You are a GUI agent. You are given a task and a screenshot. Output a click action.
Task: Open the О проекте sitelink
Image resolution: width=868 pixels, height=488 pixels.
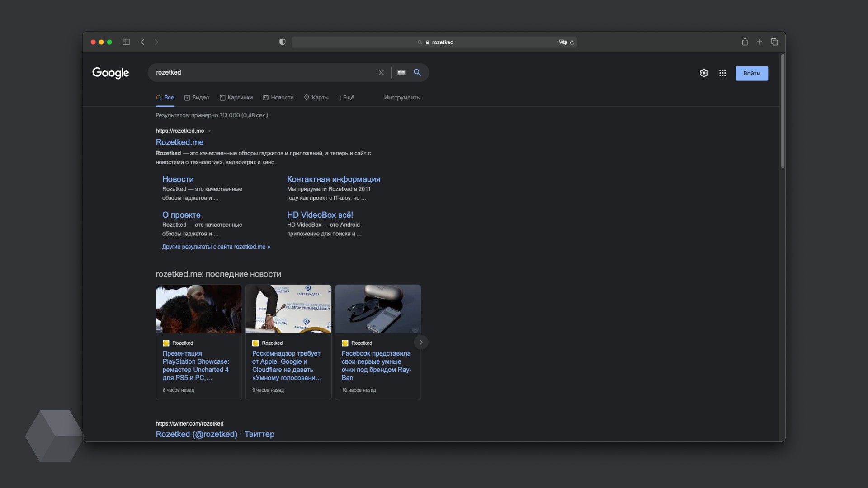[x=181, y=215]
